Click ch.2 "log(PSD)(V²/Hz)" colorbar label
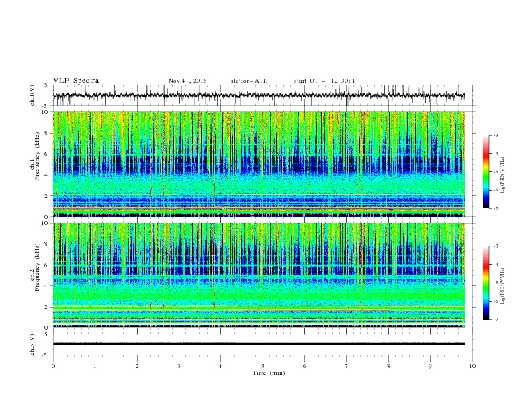The image size is (532, 411). click(x=503, y=286)
